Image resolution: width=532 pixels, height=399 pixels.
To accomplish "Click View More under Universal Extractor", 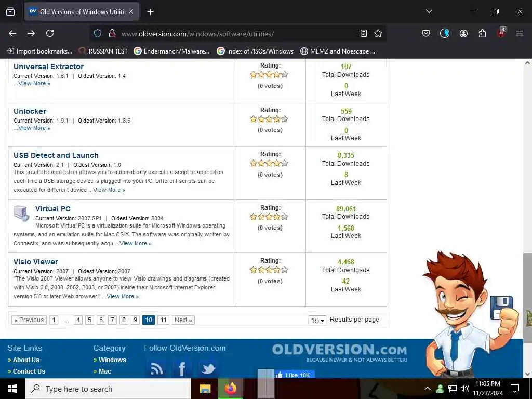I will 34,84.
